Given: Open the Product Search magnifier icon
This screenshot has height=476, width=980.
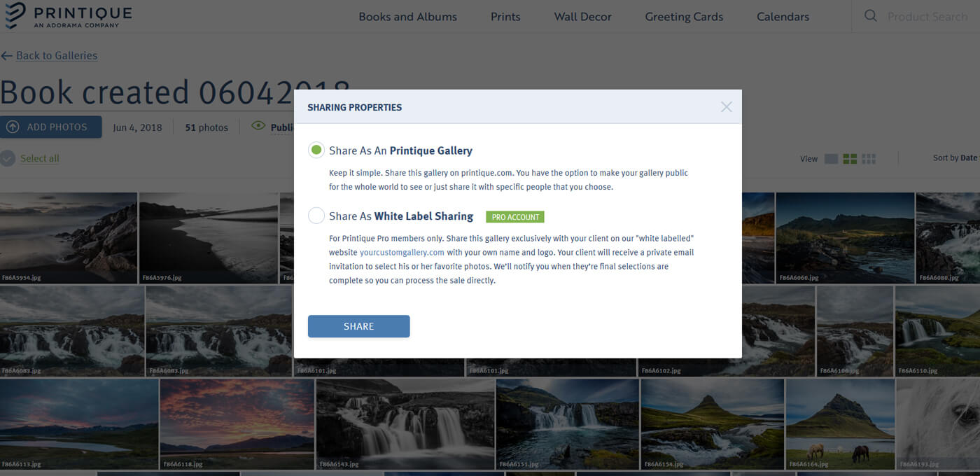Looking at the screenshot, I should [869, 15].
